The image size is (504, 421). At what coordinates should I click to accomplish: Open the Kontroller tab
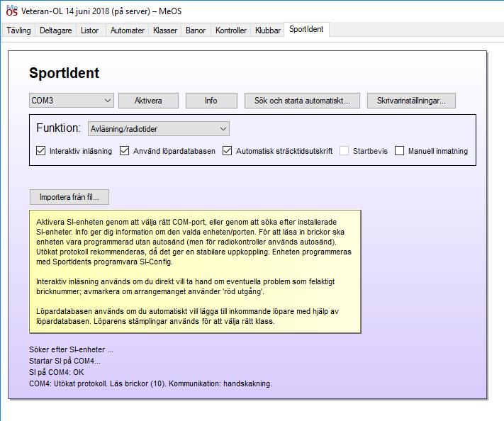pyautogui.click(x=231, y=30)
